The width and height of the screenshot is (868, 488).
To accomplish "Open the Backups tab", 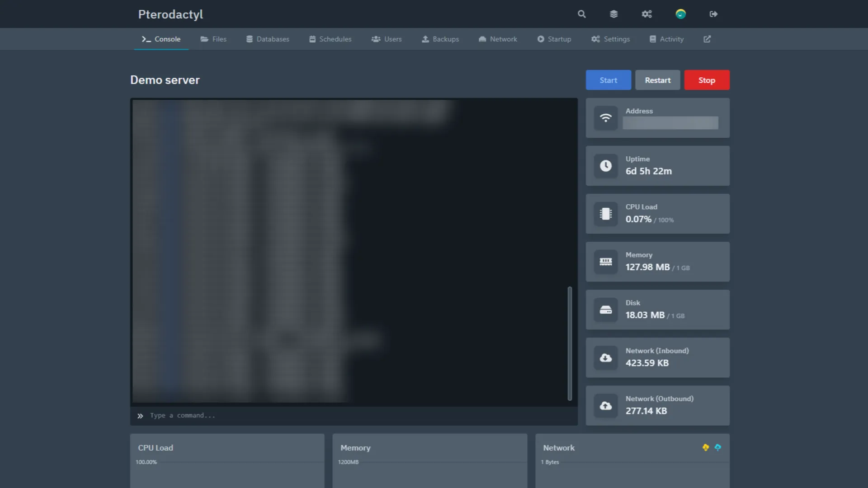I will (440, 39).
